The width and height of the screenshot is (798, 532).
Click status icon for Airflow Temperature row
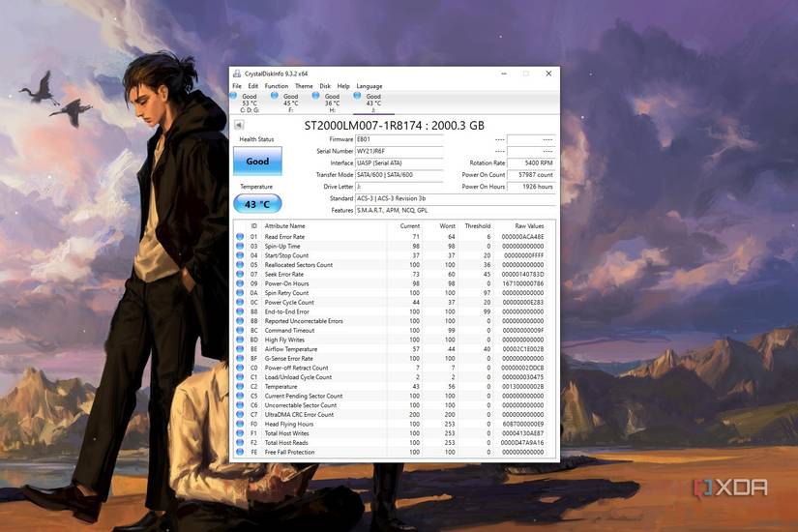[x=240, y=349]
